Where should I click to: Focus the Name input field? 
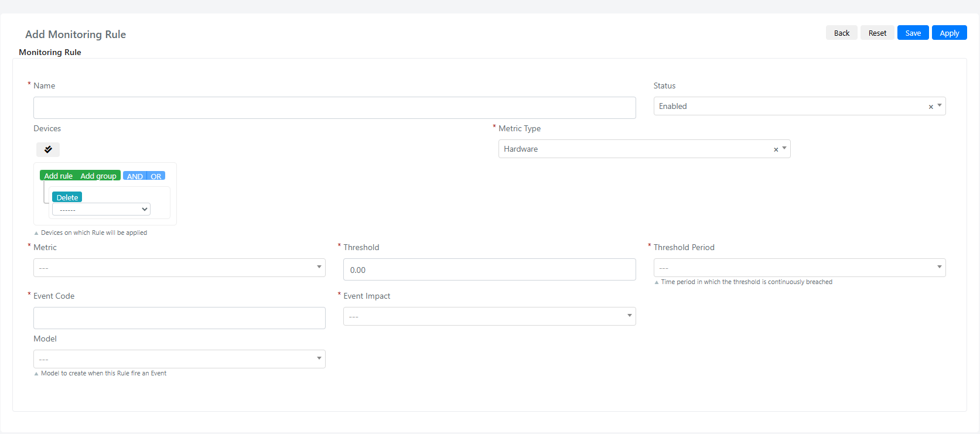(x=334, y=108)
